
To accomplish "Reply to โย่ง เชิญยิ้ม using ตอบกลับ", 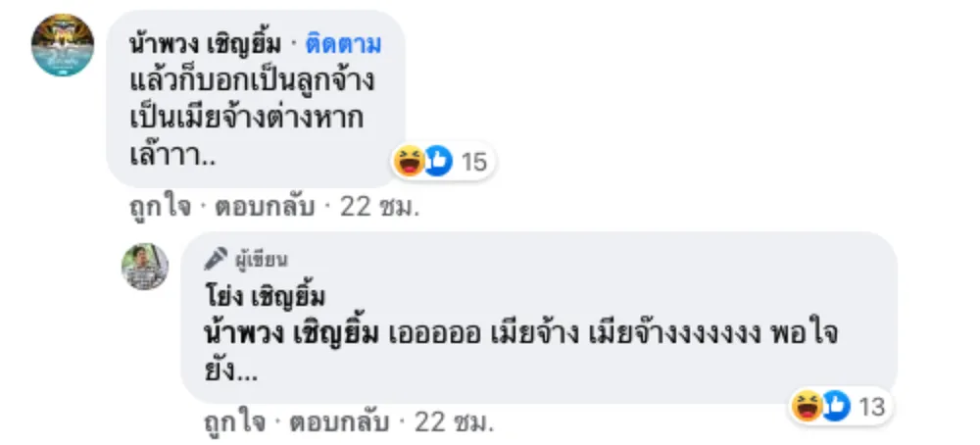I will click(339, 423).
